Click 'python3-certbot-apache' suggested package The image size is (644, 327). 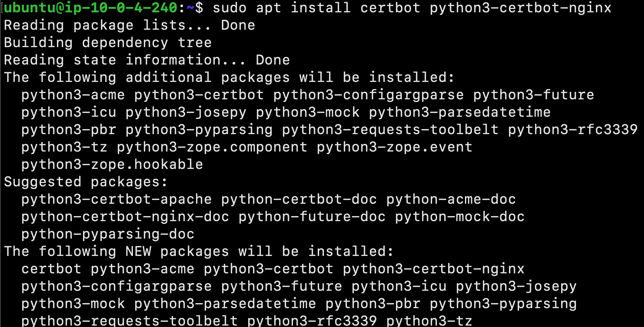[116, 199]
